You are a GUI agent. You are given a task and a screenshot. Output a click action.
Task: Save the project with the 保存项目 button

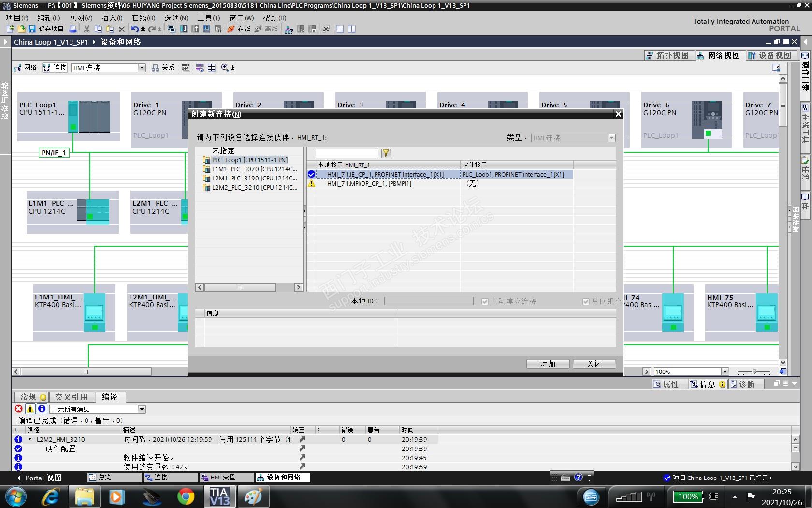46,29
